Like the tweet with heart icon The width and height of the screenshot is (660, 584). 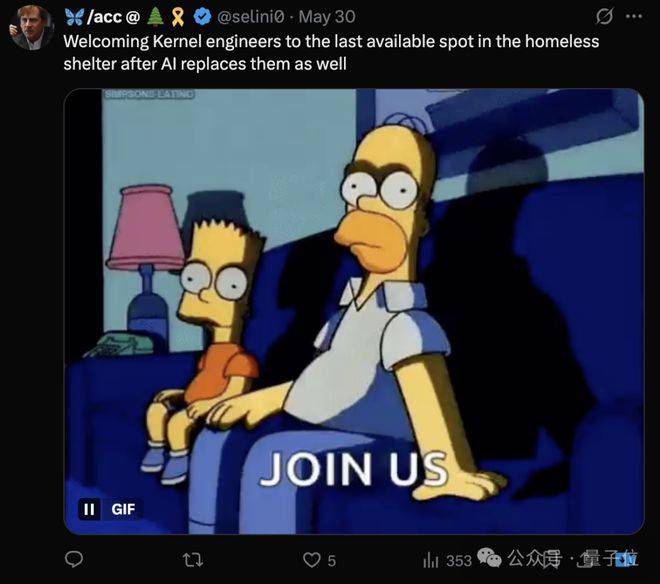click(x=311, y=560)
